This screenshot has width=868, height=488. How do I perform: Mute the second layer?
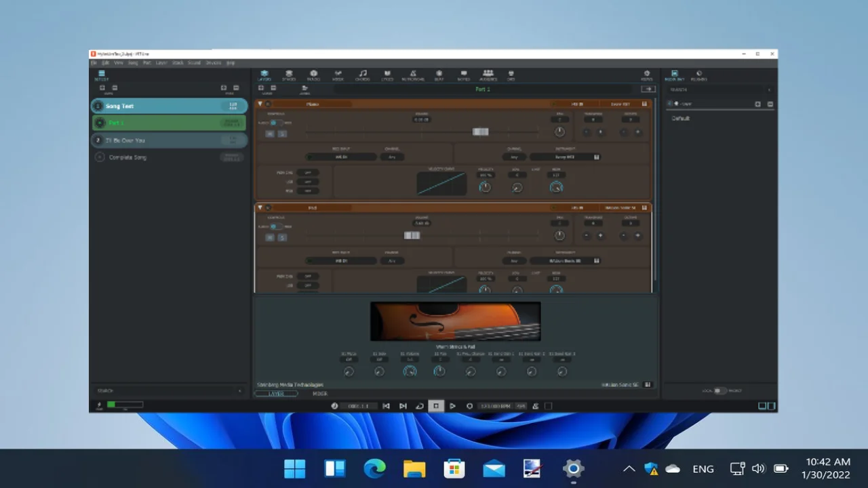tap(270, 237)
